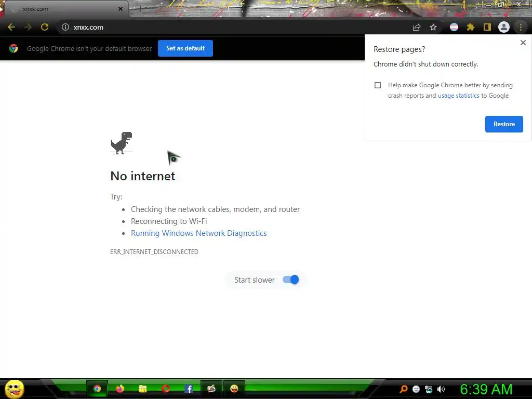Launch Opera from the taskbar
This screenshot has height=399, width=532.
(166, 389)
